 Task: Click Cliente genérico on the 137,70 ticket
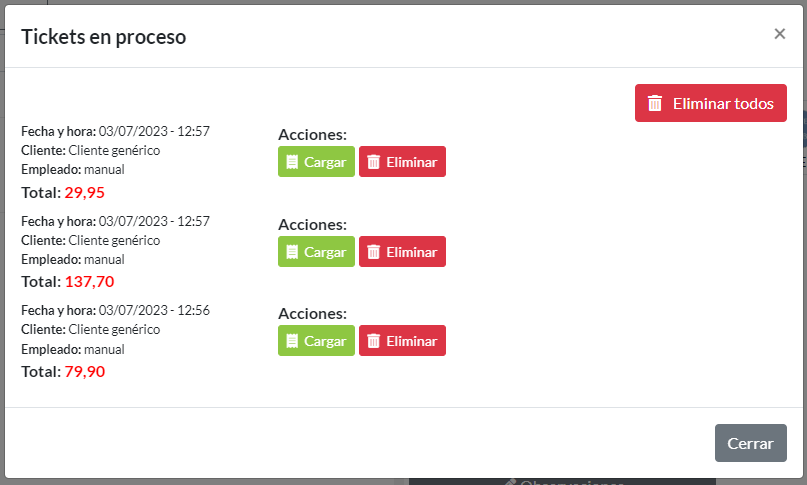[x=114, y=240]
